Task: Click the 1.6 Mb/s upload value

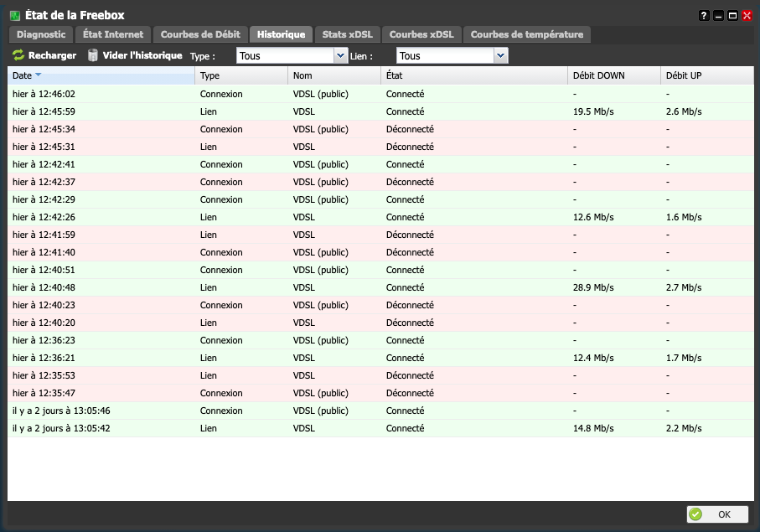Action: (684, 217)
